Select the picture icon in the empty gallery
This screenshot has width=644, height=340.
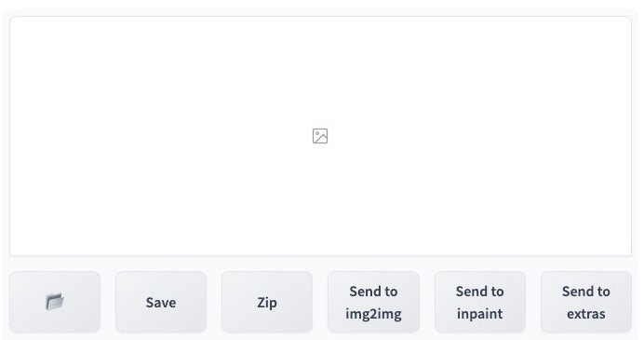click(320, 136)
